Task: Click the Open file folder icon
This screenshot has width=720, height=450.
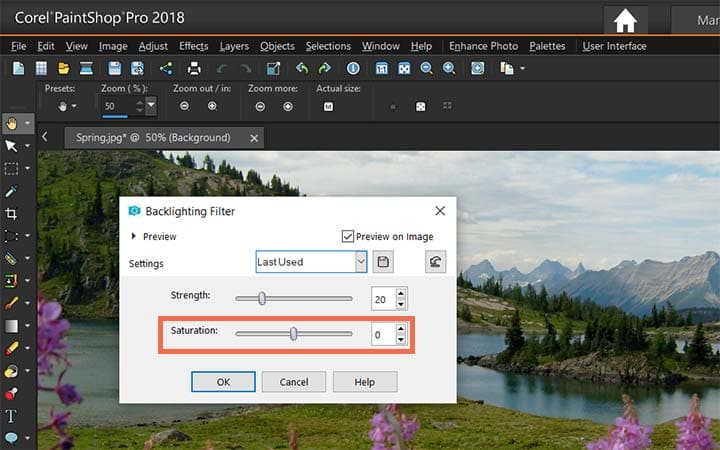Action: (x=63, y=68)
